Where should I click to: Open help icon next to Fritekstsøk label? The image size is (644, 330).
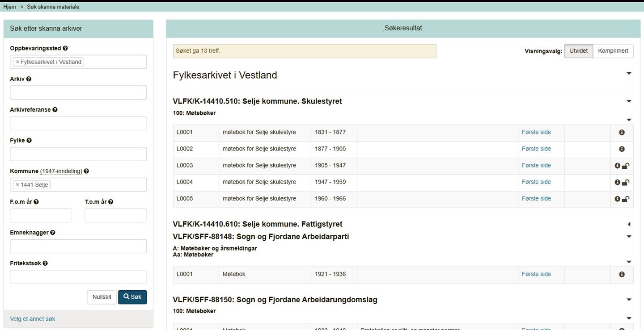tap(45, 263)
